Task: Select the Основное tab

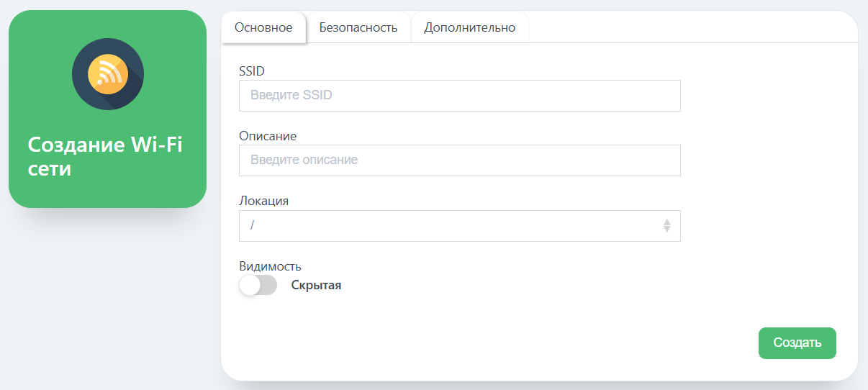Action: point(263,27)
